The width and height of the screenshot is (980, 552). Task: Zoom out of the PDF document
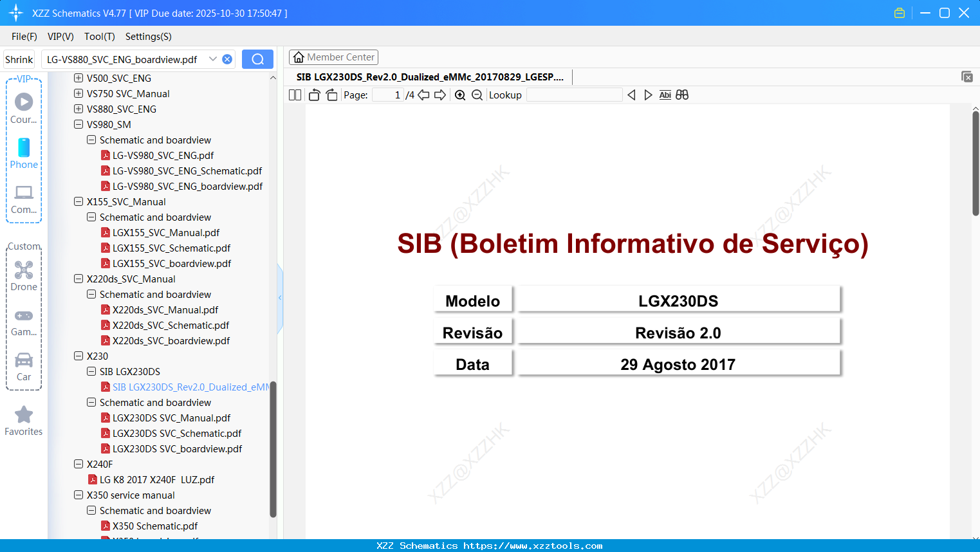[x=477, y=95]
